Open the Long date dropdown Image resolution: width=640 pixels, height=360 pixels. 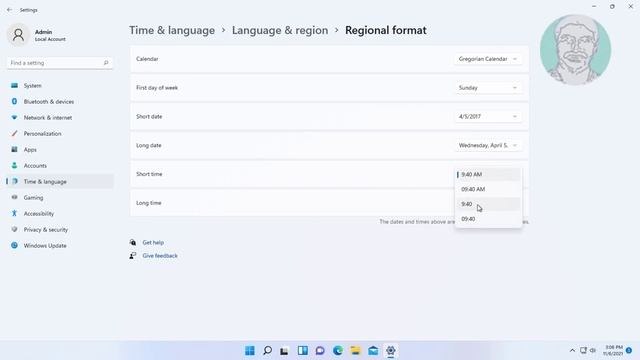488,145
